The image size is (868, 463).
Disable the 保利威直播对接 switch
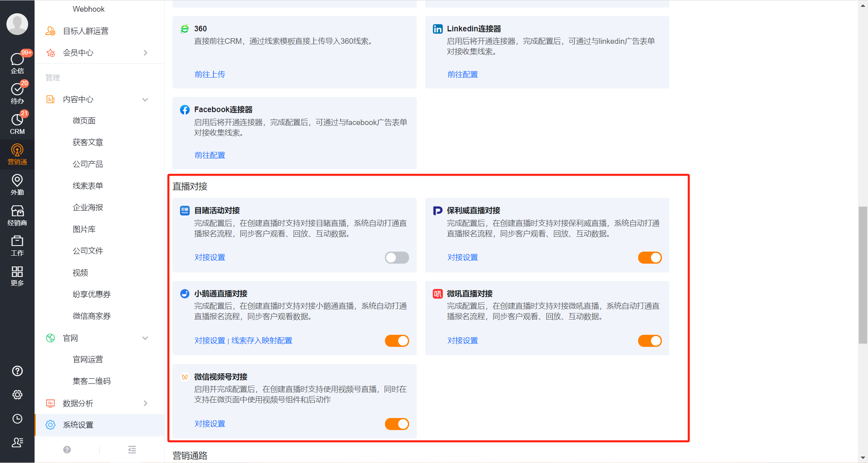[649, 258]
